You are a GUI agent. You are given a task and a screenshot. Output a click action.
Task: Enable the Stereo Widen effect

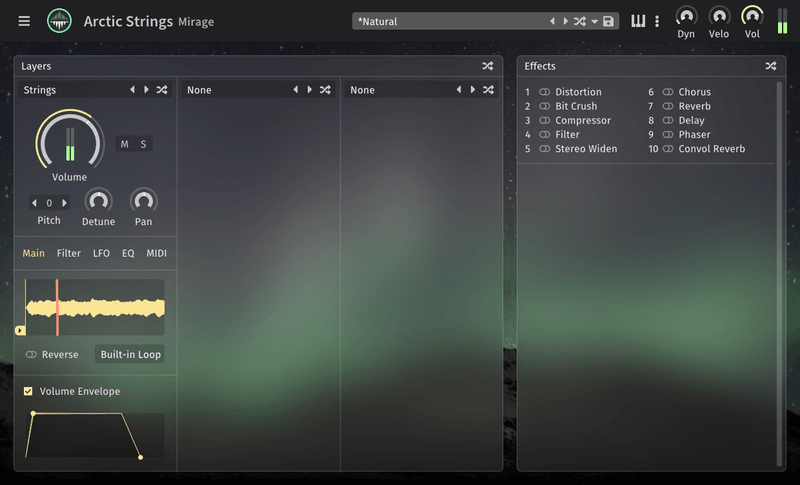545,149
